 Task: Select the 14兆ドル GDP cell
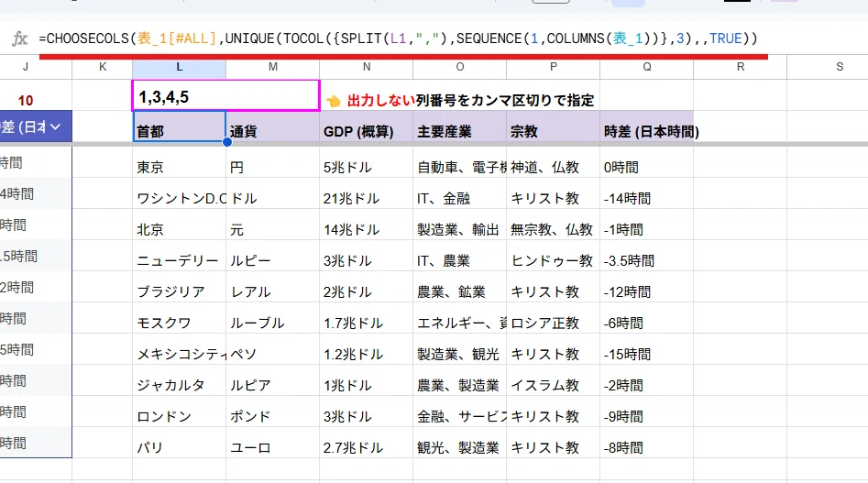(367, 224)
